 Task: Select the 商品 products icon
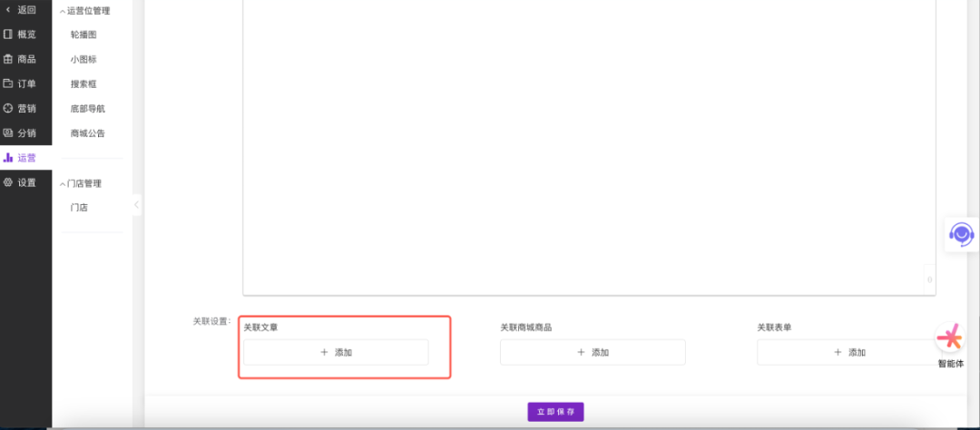pos(8,59)
